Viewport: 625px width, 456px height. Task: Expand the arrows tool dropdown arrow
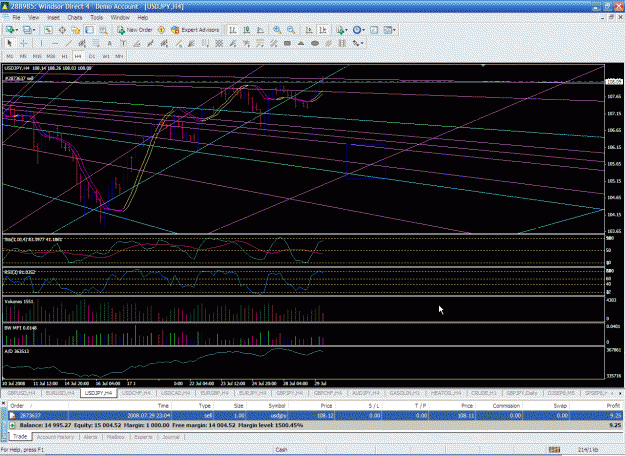(362, 43)
